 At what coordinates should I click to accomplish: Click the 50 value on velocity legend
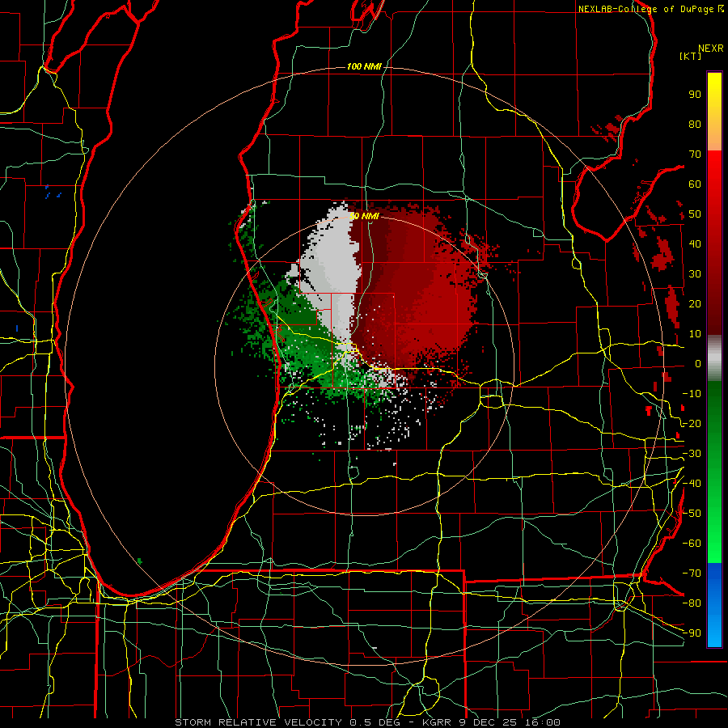[x=695, y=214]
